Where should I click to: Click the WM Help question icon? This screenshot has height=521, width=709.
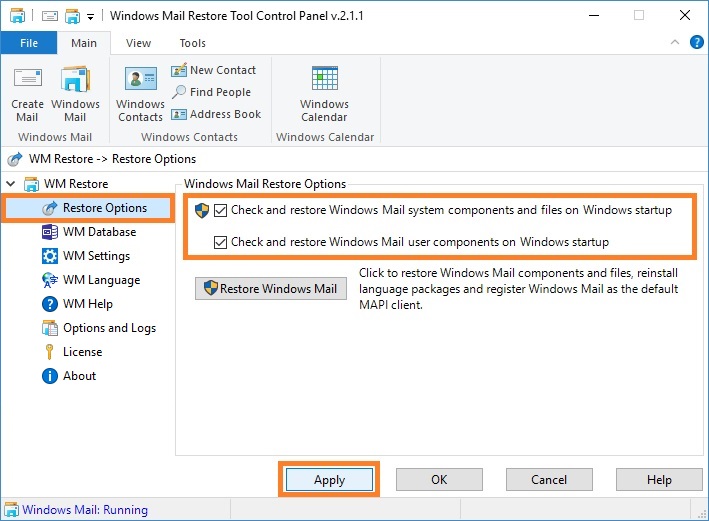[50, 304]
